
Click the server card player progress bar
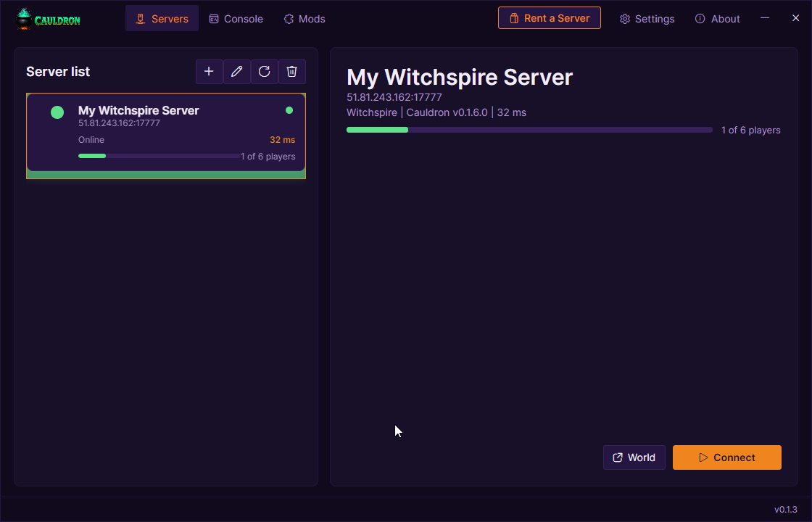tap(159, 156)
